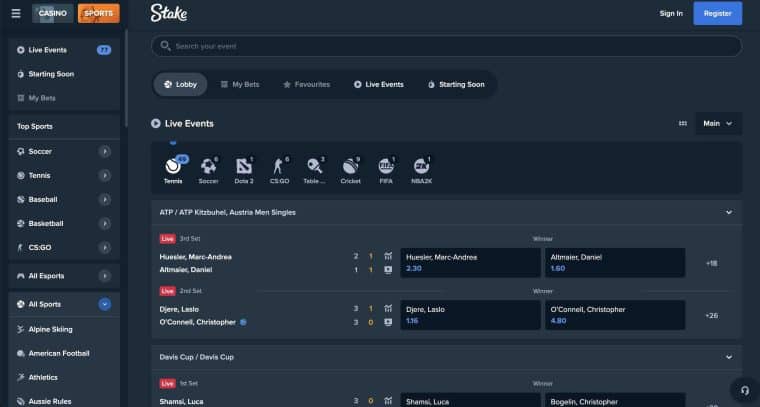Open stats icon for Huesler vs Altmaier
This screenshot has height=407, width=760.
coord(388,256)
